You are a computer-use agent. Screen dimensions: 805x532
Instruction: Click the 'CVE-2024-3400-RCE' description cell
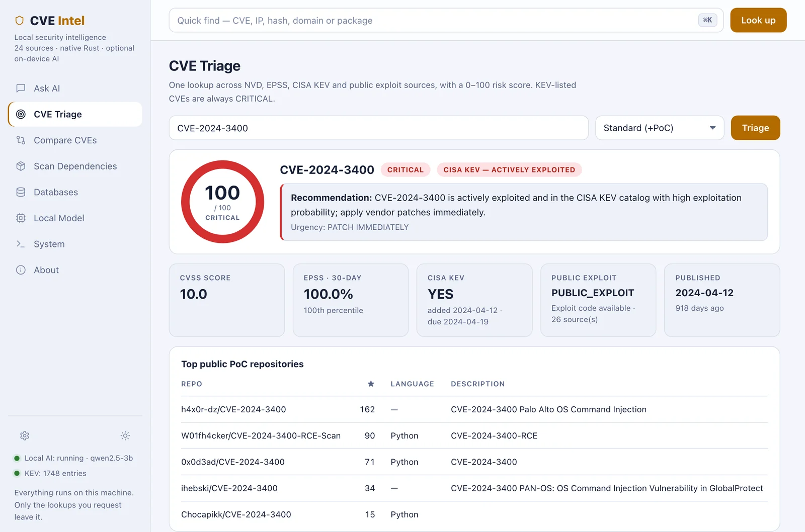coord(494,435)
